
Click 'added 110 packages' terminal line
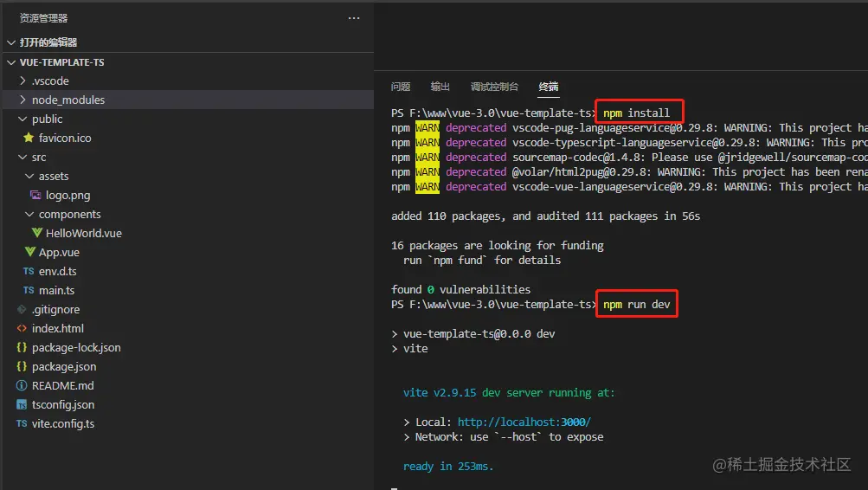pos(545,216)
